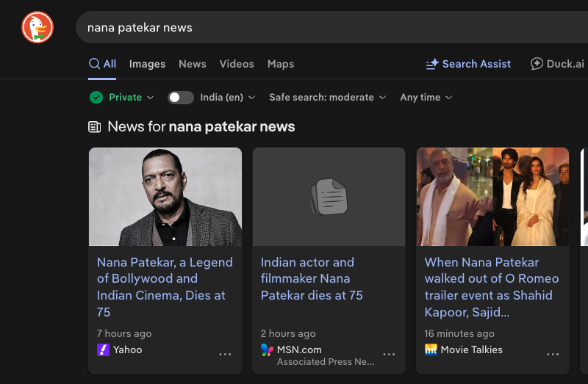Open the Maps tab

pyautogui.click(x=281, y=64)
